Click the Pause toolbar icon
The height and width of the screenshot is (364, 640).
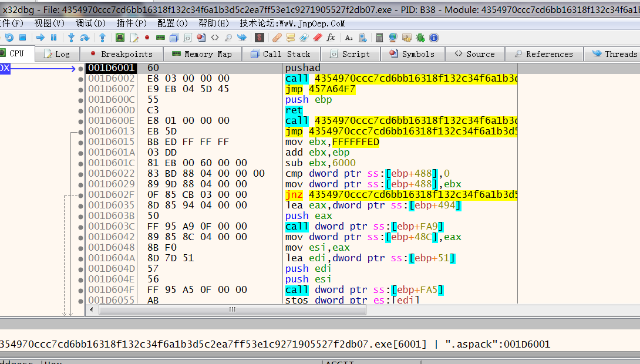coord(53,38)
